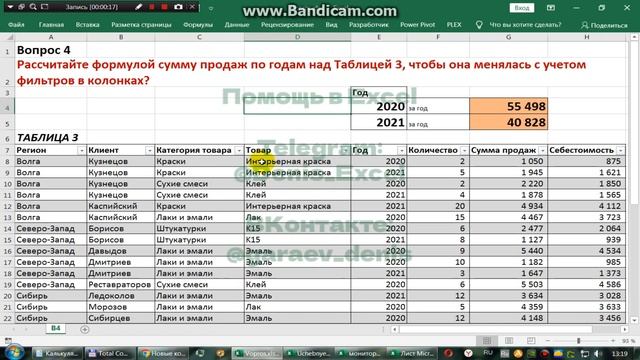Open the Клиент column filter dropdown
This screenshot has height=360, width=640.
point(149,151)
